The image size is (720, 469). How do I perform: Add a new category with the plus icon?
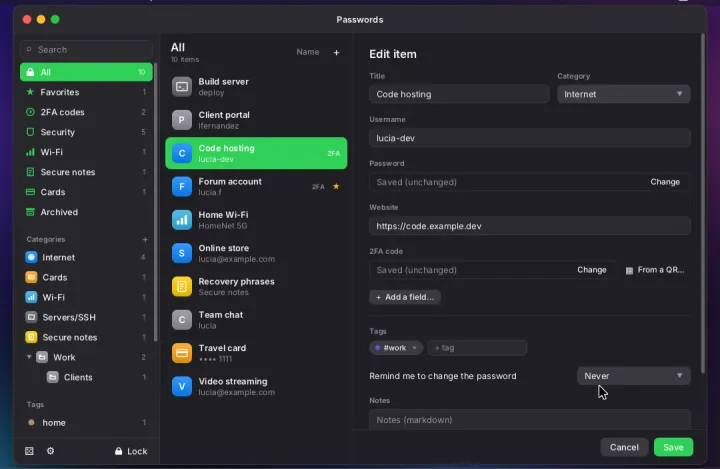point(145,239)
